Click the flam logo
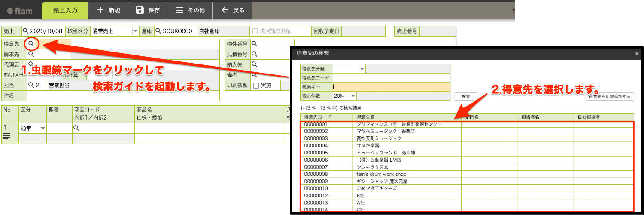Viewport: 644px width, 215px height. tap(20, 11)
